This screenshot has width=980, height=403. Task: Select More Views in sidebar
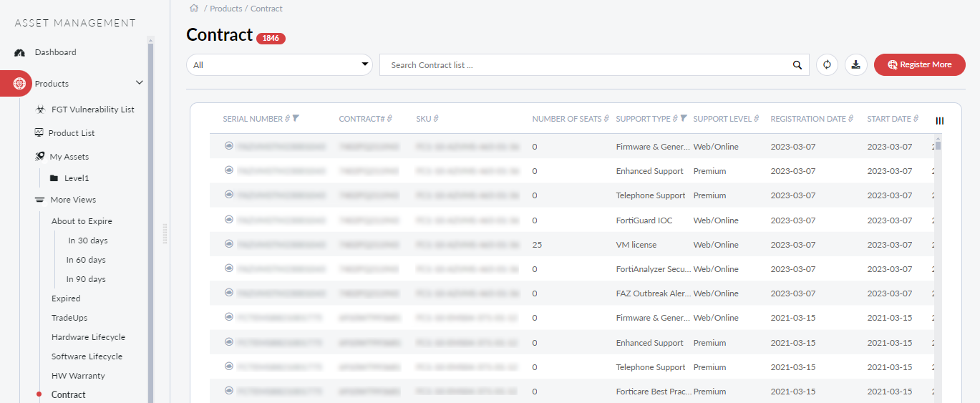coord(73,200)
